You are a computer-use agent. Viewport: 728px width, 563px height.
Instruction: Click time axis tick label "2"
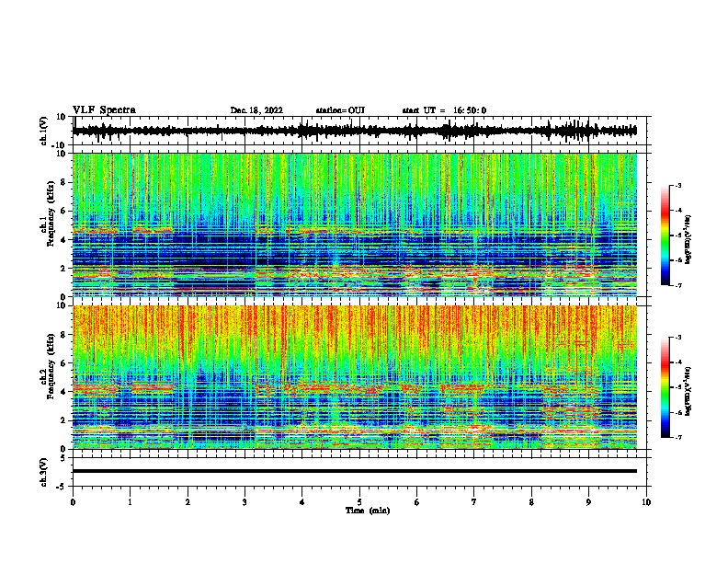point(188,502)
